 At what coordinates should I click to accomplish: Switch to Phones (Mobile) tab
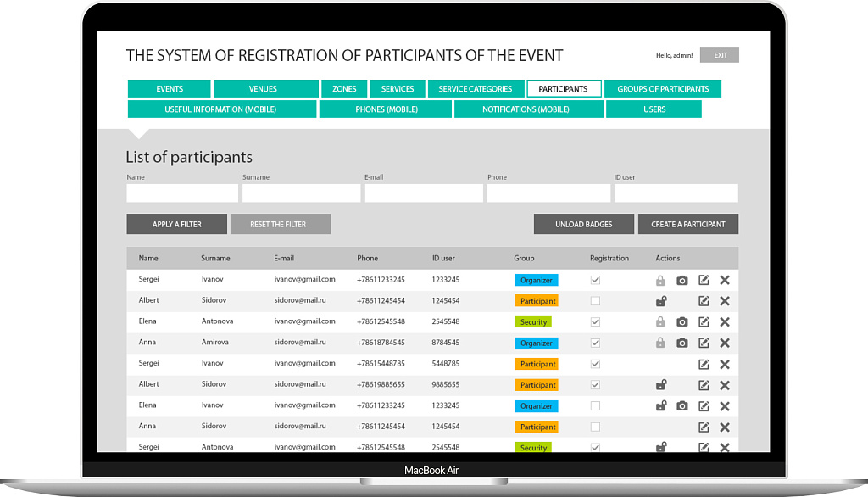[x=386, y=109]
